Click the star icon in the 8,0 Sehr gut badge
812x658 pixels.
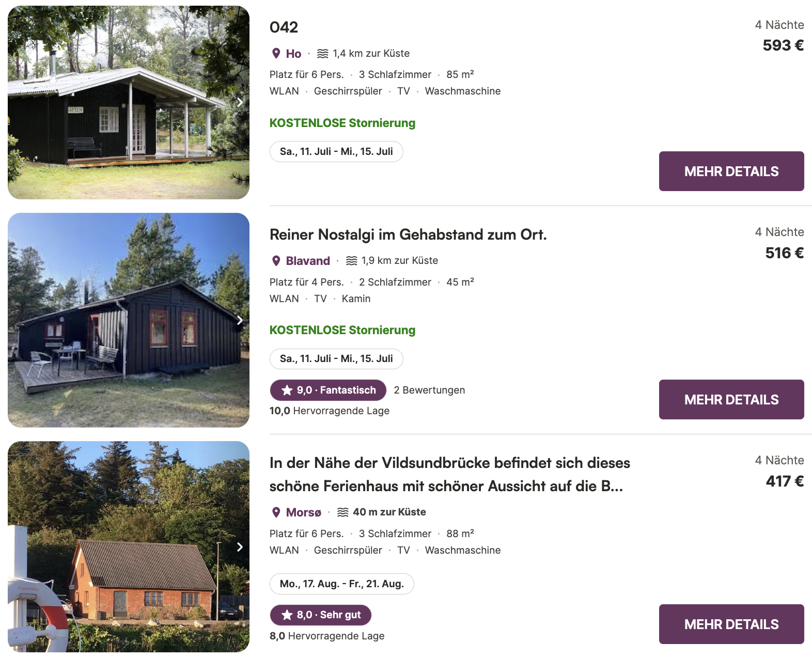pyautogui.click(x=287, y=615)
